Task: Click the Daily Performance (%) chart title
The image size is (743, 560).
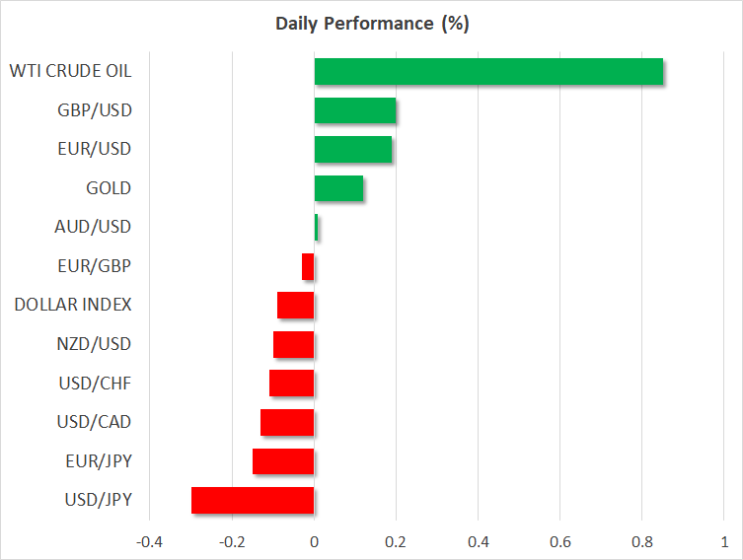Action: [372, 24]
